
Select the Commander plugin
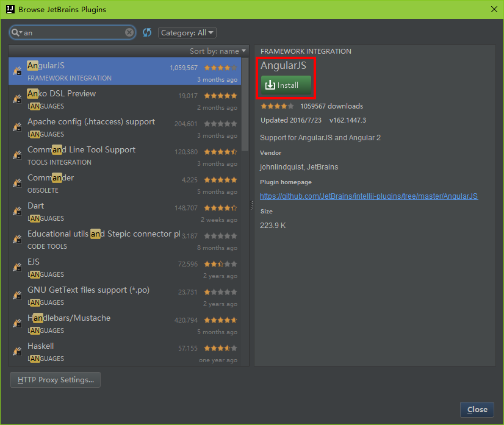click(124, 184)
